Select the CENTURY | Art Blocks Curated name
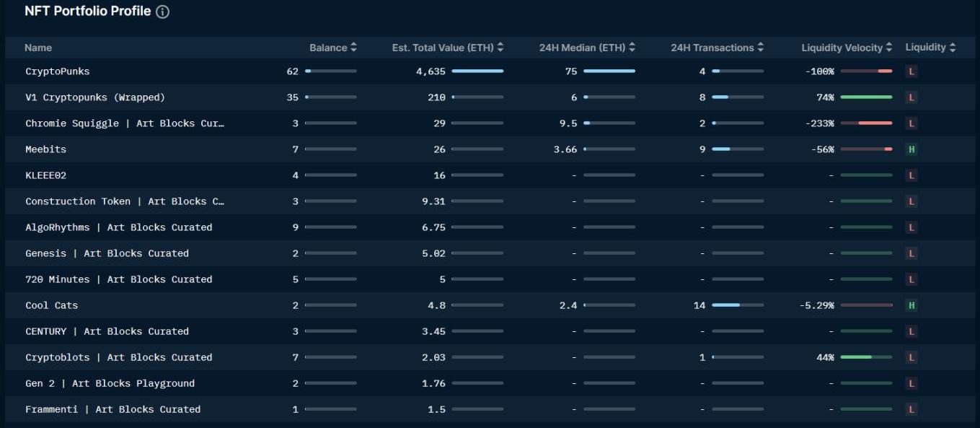The image size is (980, 428). (107, 331)
